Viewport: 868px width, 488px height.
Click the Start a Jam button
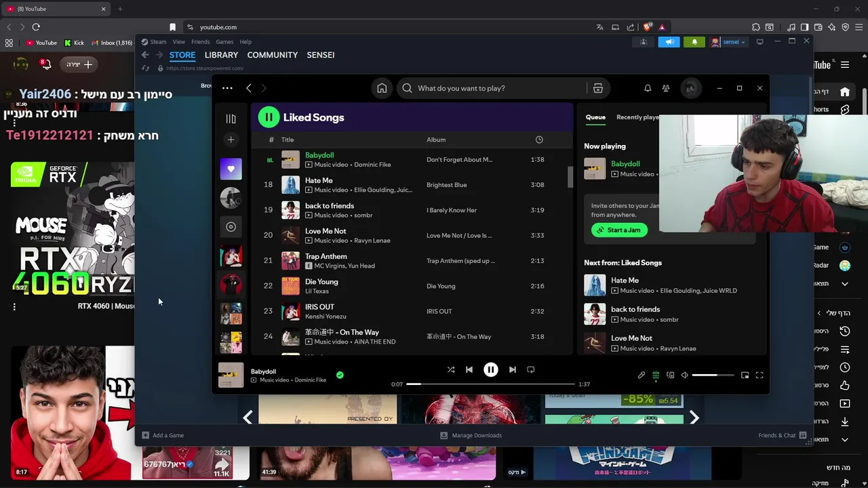click(x=620, y=230)
